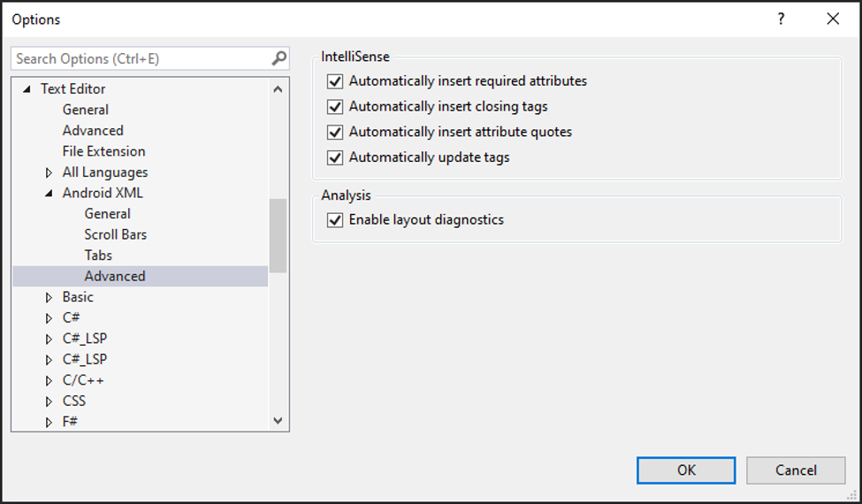Select the Android XML label
Viewport: 862px width, 504px height.
pyautogui.click(x=103, y=193)
